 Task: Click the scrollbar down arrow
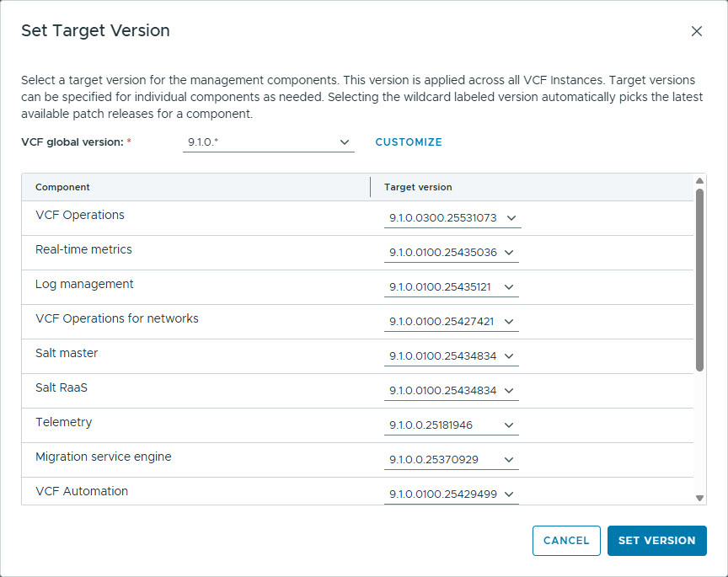pos(699,498)
